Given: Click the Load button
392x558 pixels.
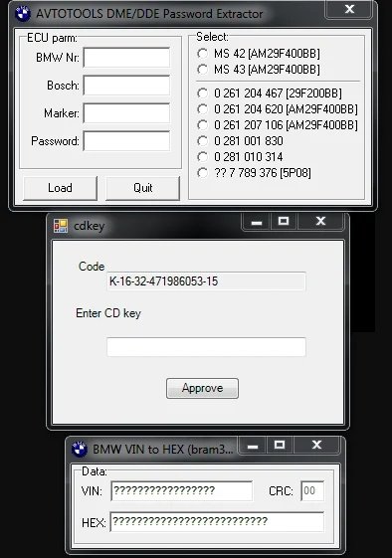Looking at the screenshot, I should (60, 188).
